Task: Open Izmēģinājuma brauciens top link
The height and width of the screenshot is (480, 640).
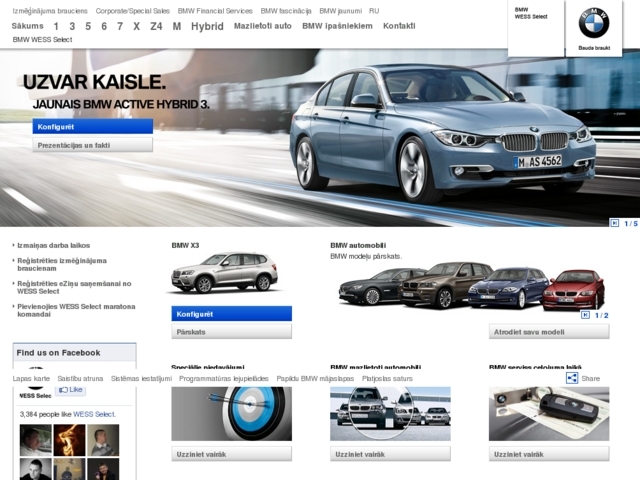Action: 50,11
